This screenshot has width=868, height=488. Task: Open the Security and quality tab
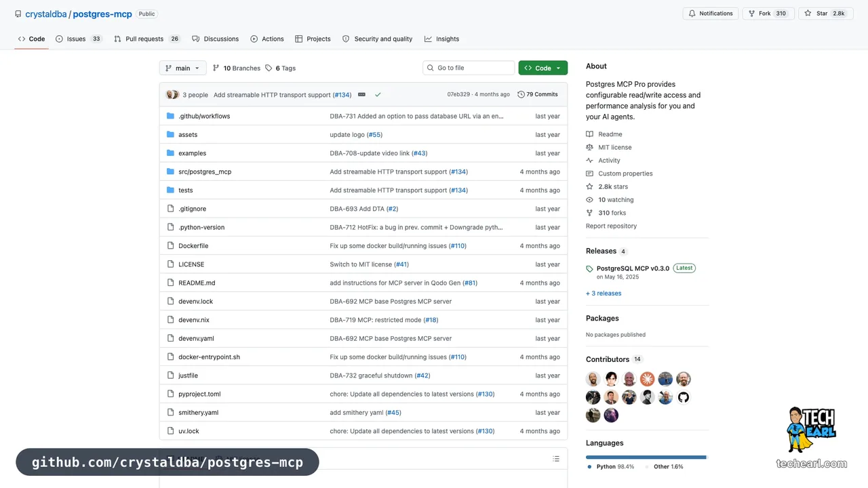[377, 39]
